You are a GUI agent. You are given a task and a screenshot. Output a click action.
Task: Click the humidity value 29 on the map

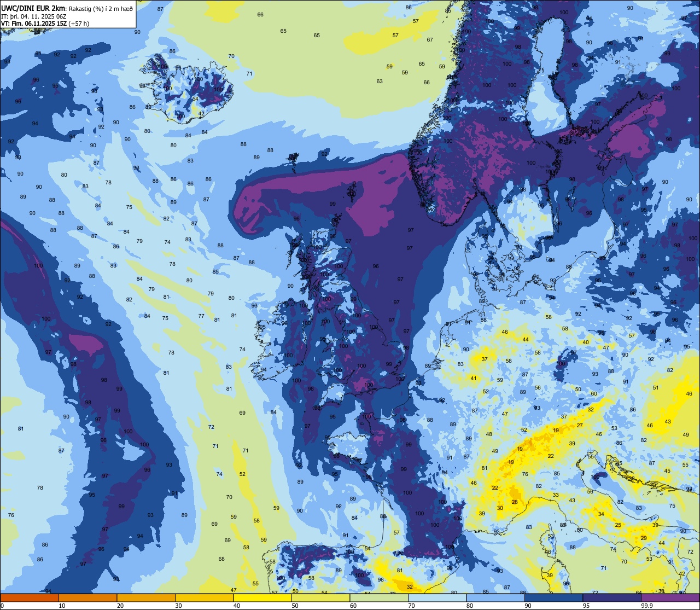click(x=644, y=538)
